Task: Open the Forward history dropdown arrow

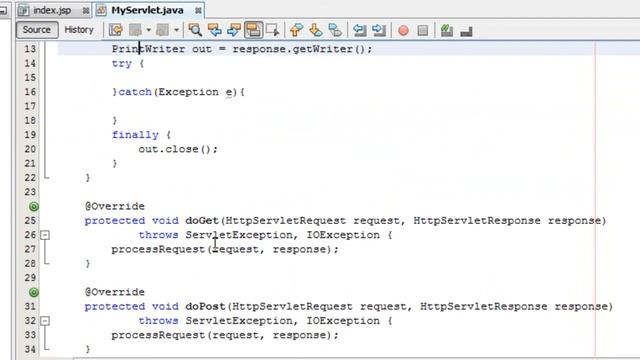Action: 176,30
